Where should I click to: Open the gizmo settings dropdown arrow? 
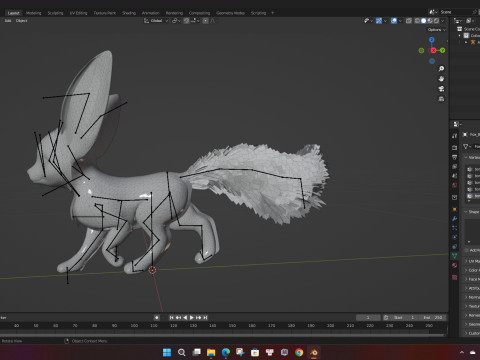(x=385, y=21)
